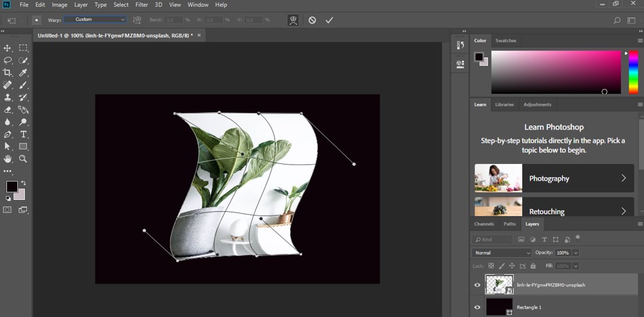
Task: Open the Warp style dropdown
Action: point(96,20)
